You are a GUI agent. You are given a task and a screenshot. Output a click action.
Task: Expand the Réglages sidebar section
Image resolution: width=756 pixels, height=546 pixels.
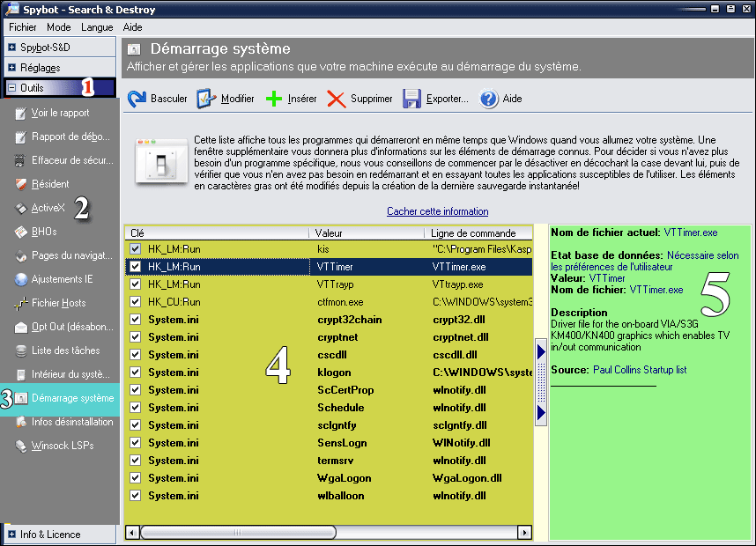click(x=11, y=68)
